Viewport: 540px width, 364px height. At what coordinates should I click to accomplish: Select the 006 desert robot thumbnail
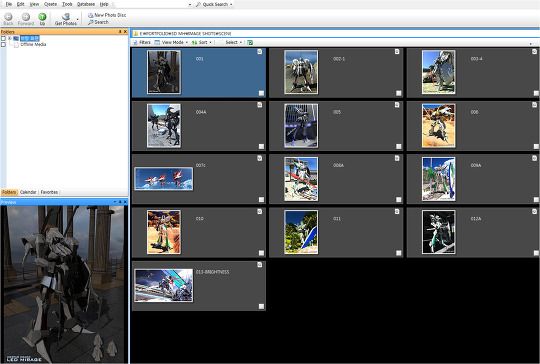(438, 126)
